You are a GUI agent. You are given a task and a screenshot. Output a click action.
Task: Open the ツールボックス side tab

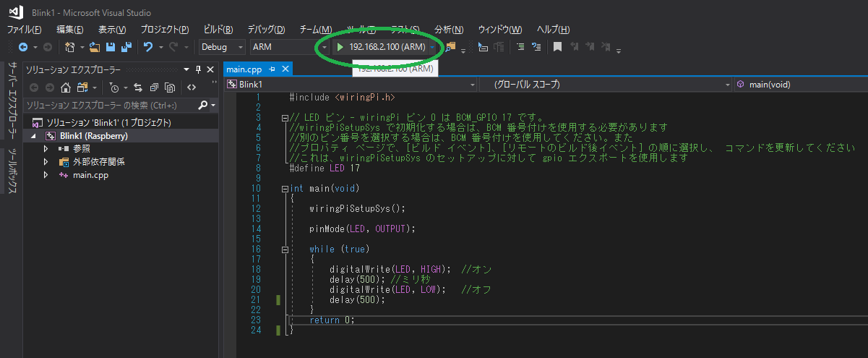tap(12, 171)
